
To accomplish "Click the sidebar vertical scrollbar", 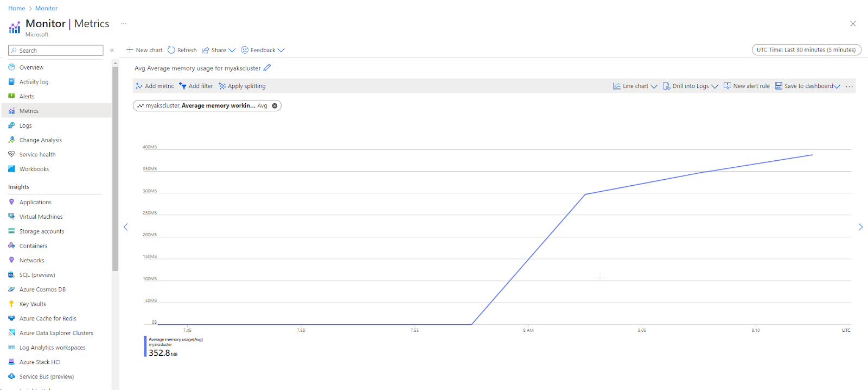I will pyautogui.click(x=115, y=168).
